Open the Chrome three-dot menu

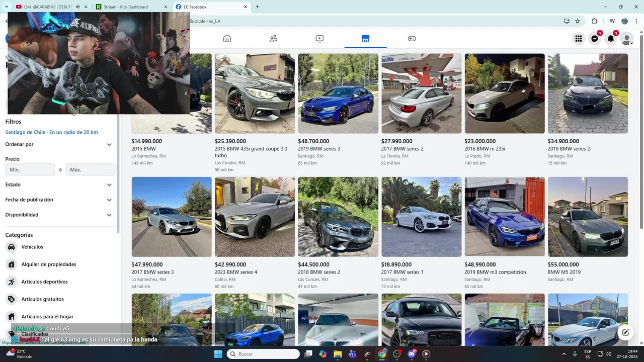(636, 21)
